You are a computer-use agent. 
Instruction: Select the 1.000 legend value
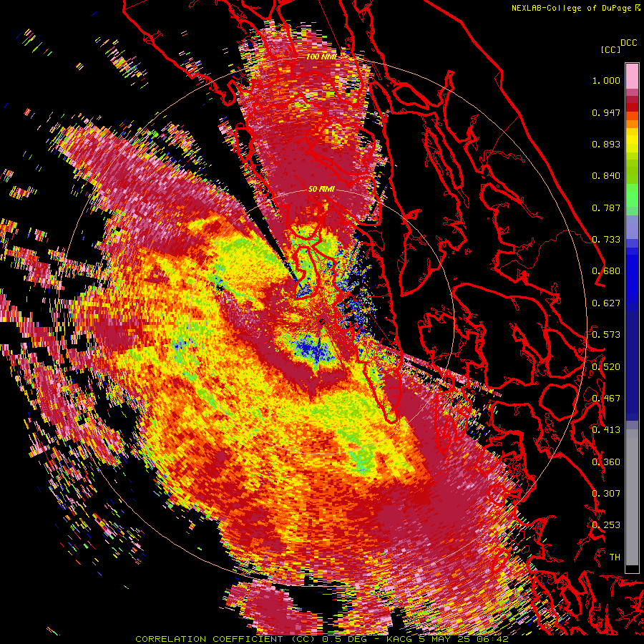click(x=606, y=80)
